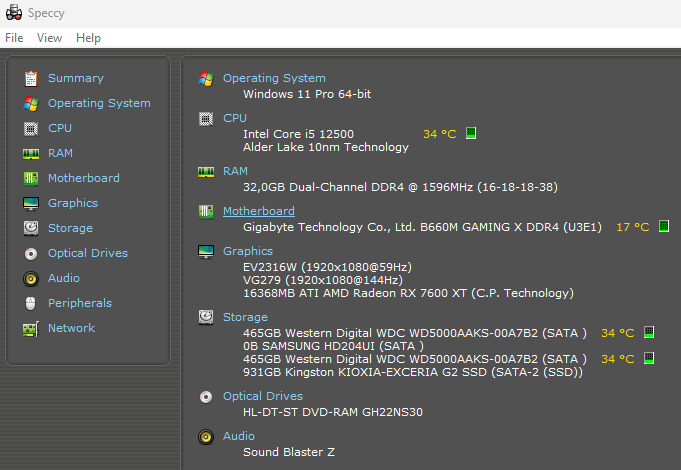Click temperature icon of second WD5000AAKS drive
The height and width of the screenshot is (470, 681).
coord(649,358)
